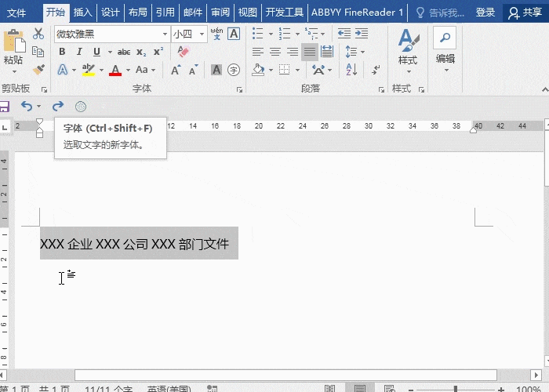The width and height of the screenshot is (549, 392).
Task: Increase font size with grow icon
Action: coord(176,70)
